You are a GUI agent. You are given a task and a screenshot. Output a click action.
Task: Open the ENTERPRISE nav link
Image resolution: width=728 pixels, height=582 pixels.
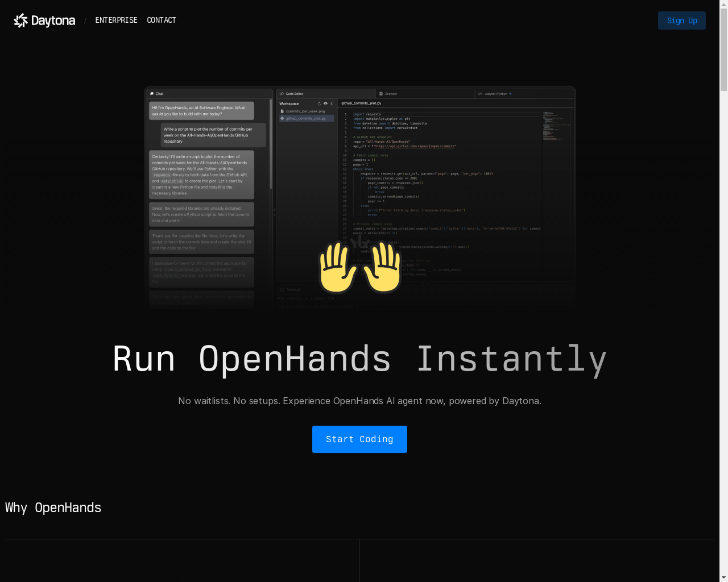coord(116,20)
